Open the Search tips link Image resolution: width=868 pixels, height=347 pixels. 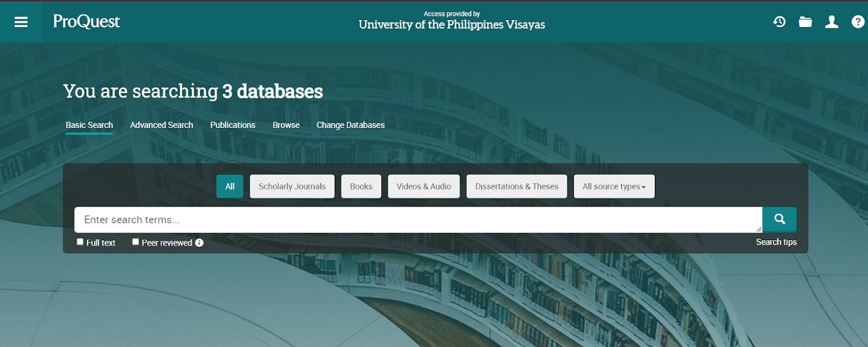coord(776,242)
